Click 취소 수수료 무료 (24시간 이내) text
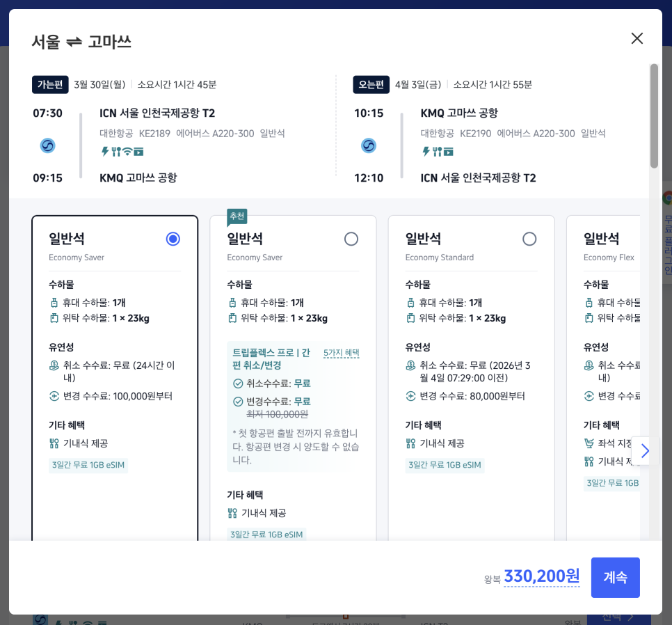This screenshot has width=672, height=625. pos(119,371)
